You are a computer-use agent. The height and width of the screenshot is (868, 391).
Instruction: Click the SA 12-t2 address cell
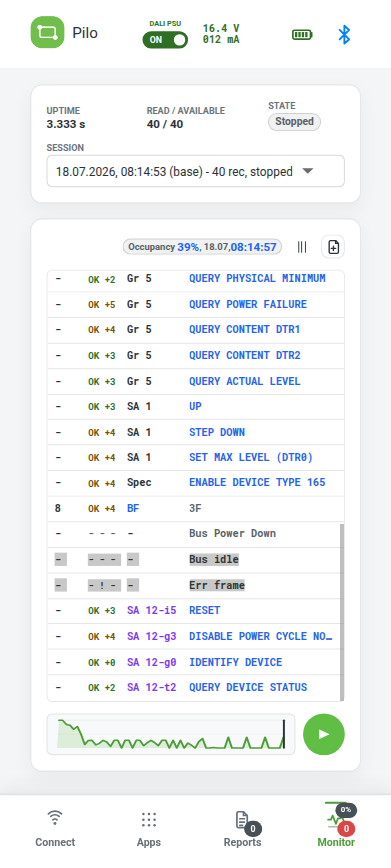pyautogui.click(x=152, y=688)
